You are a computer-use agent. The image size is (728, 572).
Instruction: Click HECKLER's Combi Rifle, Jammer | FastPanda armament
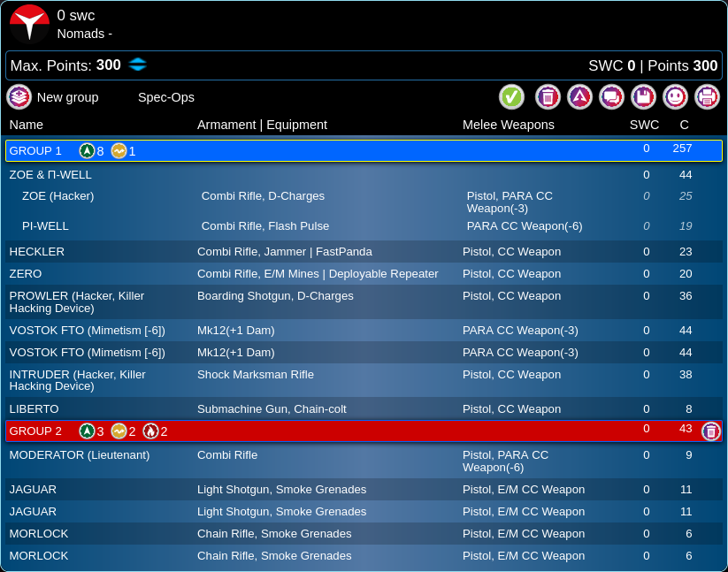click(x=285, y=251)
